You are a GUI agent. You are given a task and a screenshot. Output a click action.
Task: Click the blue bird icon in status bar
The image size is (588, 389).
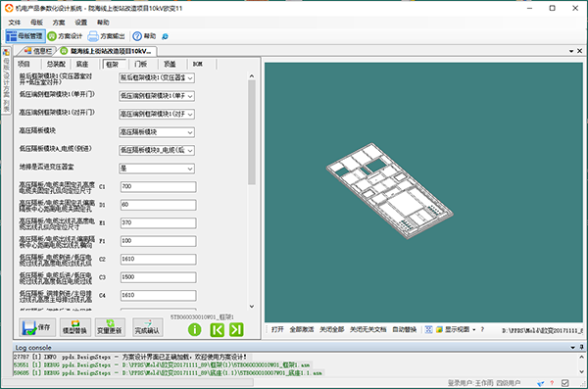540,383
